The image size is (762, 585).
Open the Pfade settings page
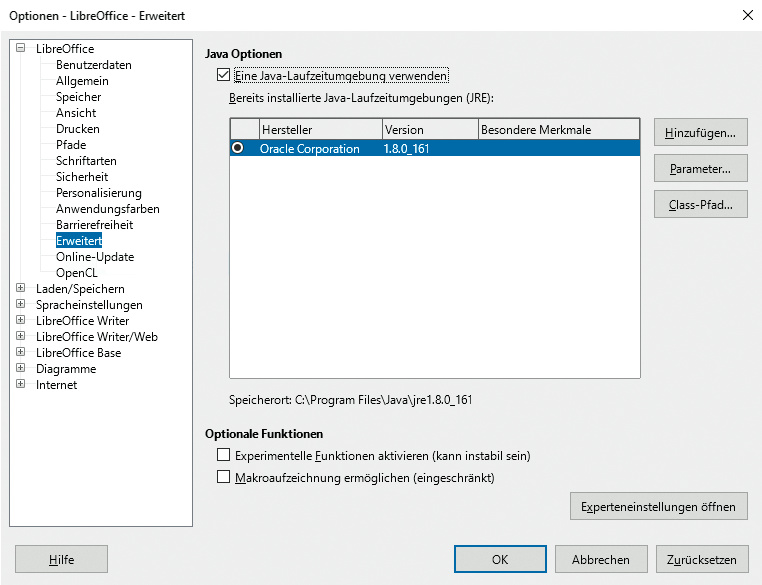pyautogui.click(x=71, y=145)
